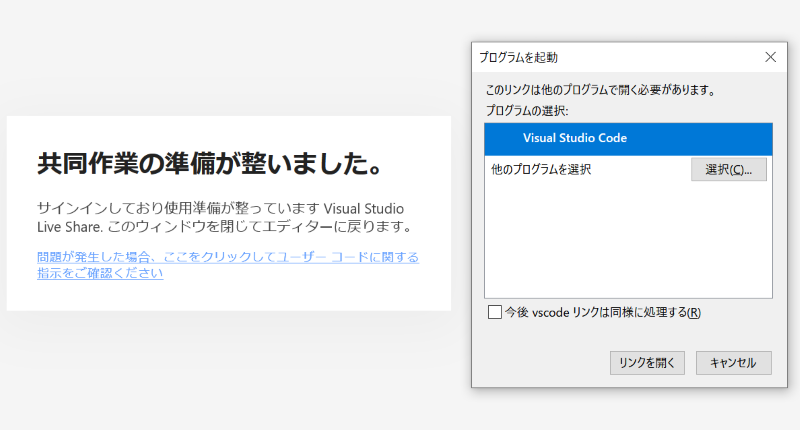Click the 共同作業の準備が整いました heading
The image size is (800, 430).
pyautogui.click(x=209, y=164)
